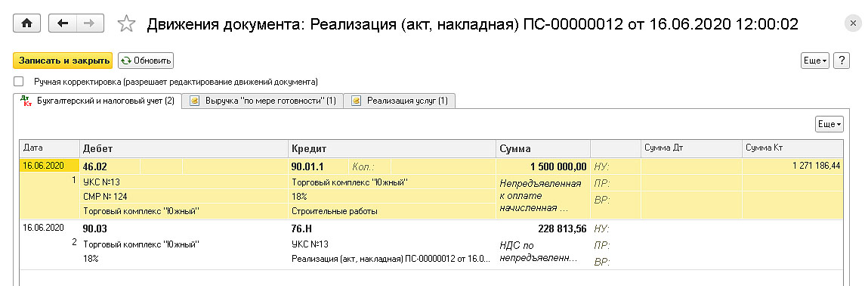The height and width of the screenshot is (286, 868).
Task: Open the table Еще dropdown menu
Action: pos(829,124)
